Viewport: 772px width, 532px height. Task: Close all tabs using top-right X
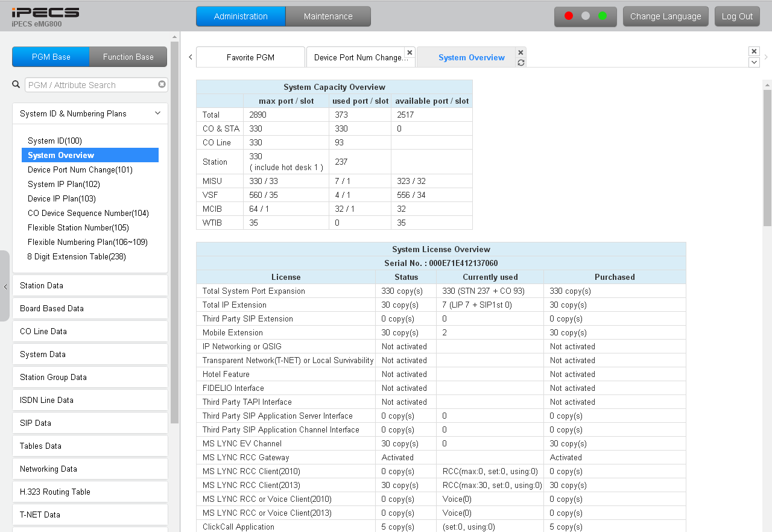tap(754, 51)
